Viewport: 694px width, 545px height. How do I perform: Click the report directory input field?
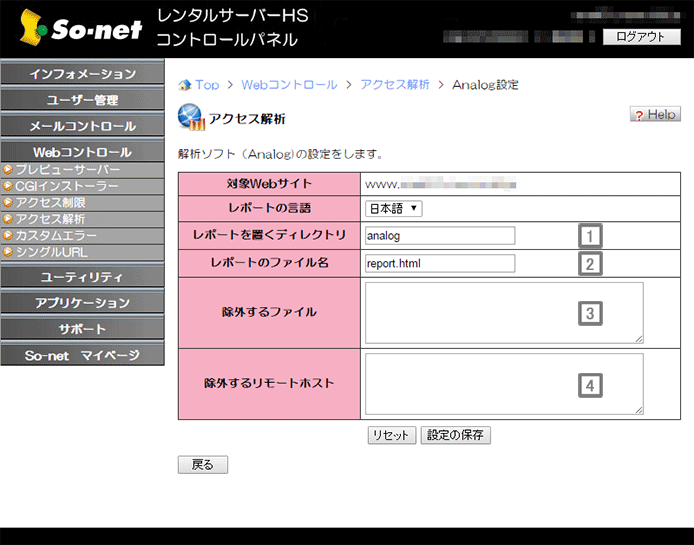coord(440,236)
